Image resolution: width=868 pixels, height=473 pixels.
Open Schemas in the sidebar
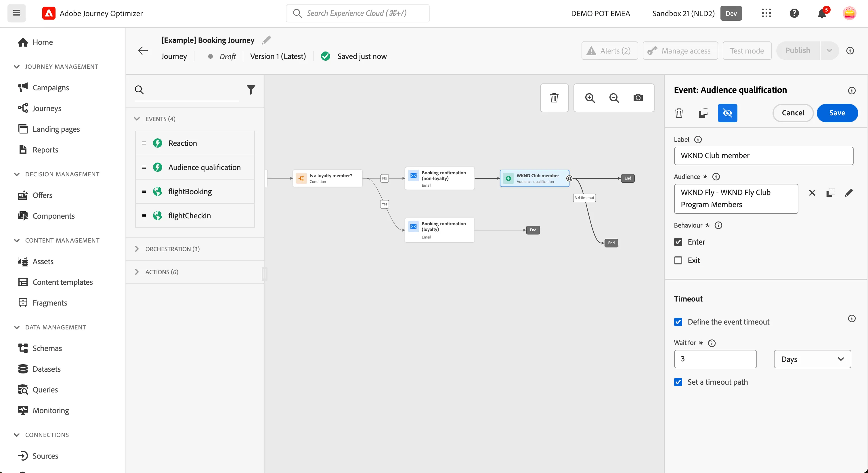(47, 348)
